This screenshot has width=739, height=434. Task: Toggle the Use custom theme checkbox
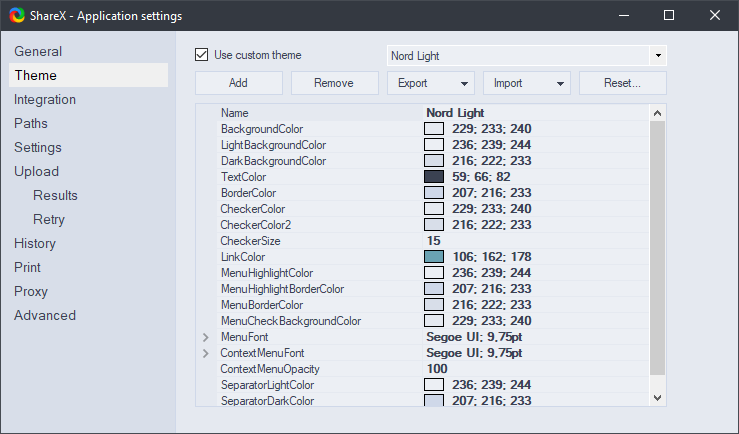202,55
